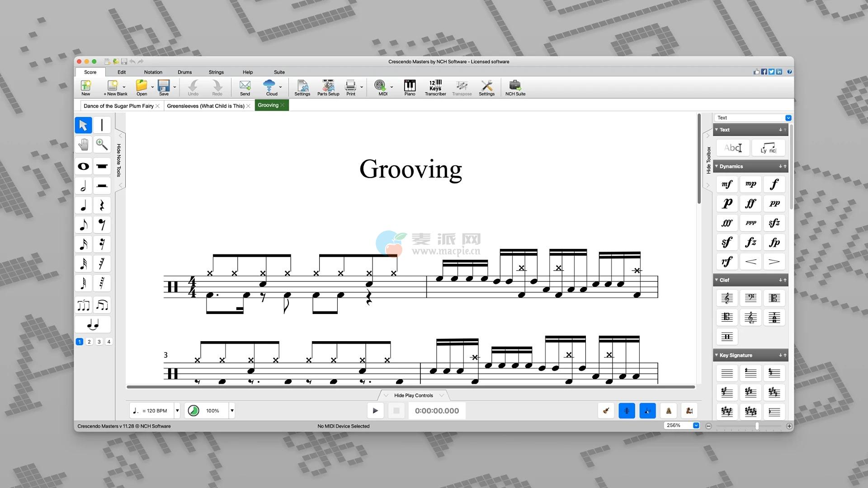Select voice number 2

pos(89,342)
